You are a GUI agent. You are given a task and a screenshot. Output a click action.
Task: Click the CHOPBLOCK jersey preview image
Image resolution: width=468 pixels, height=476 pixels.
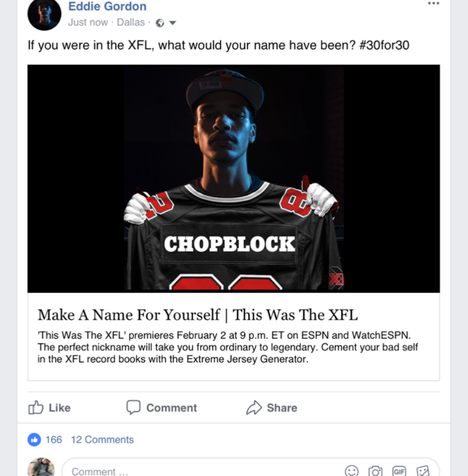pyautogui.click(x=233, y=178)
